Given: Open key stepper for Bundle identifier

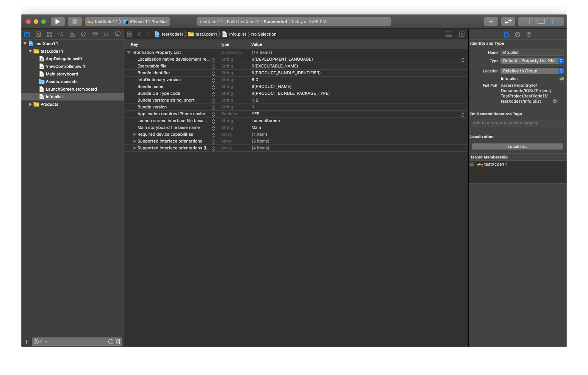Looking at the screenshot, I should (x=213, y=73).
